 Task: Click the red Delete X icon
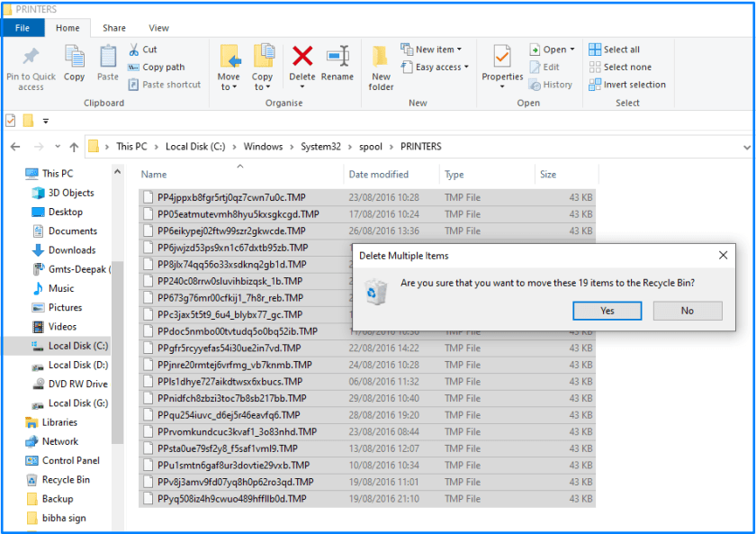click(x=302, y=57)
